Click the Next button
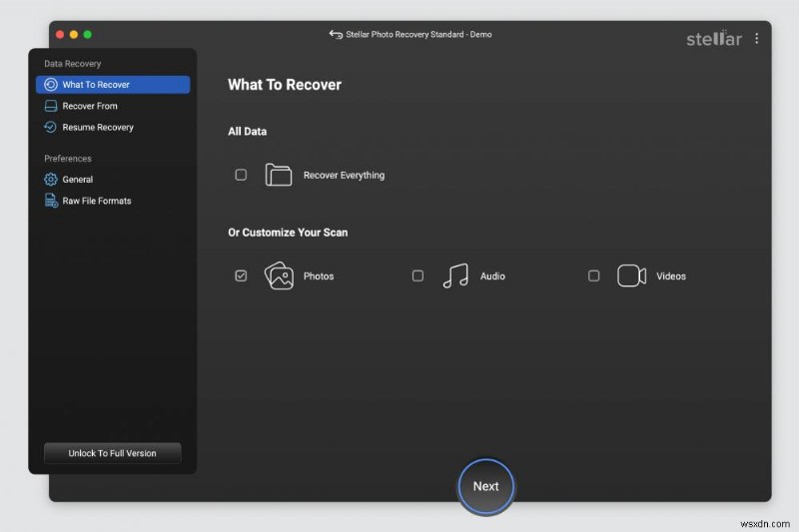 [485, 486]
